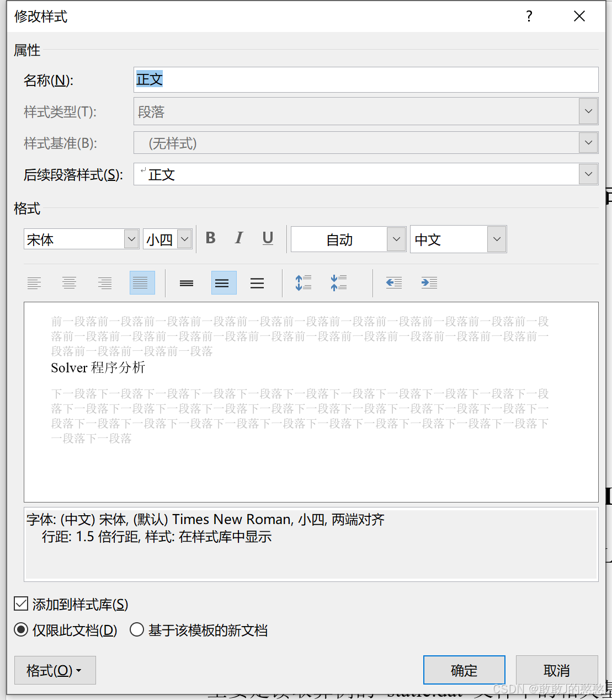
Task: Close the 修改样式 dialog
Action: [579, 17]
